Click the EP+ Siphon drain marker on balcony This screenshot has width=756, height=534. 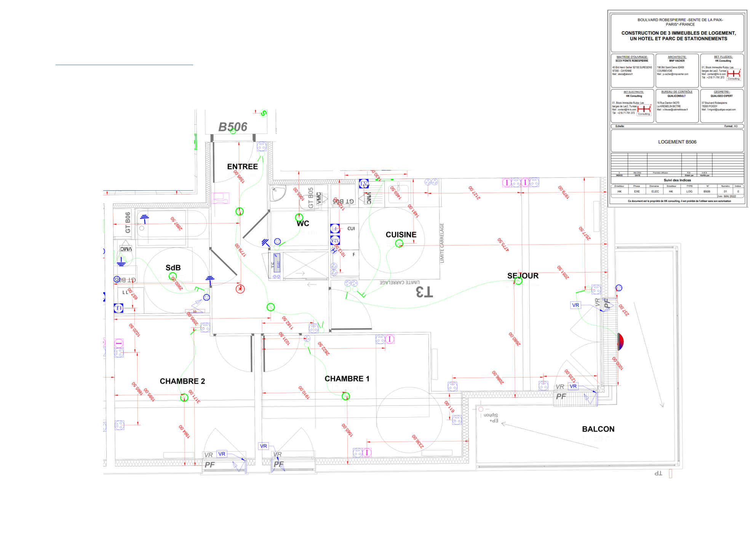click(x=491, y=418)
